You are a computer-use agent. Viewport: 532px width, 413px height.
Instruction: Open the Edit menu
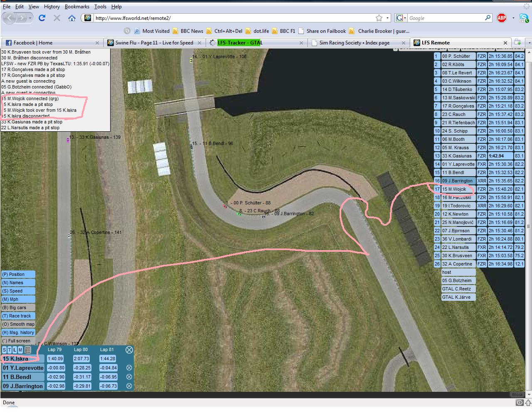20,7
